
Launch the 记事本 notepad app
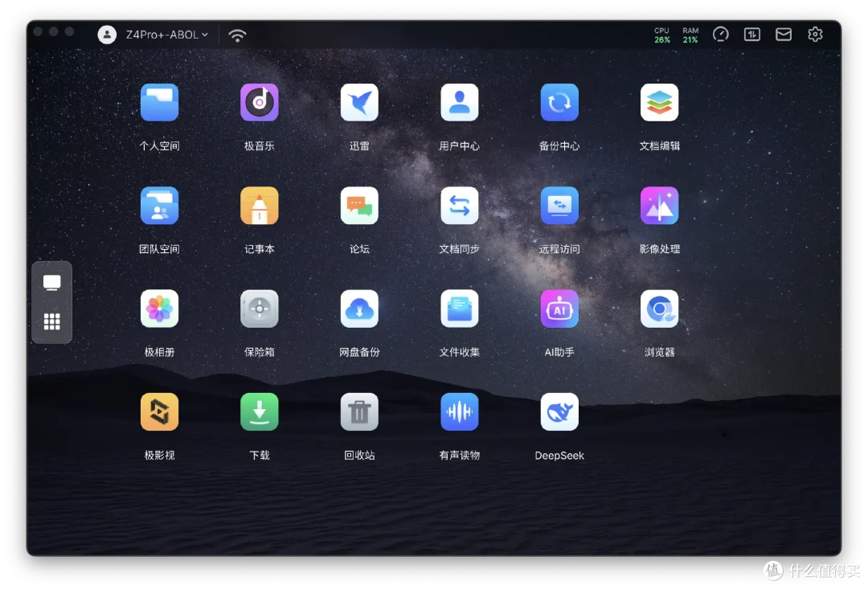pyautogui.click(x=259, y=206)
